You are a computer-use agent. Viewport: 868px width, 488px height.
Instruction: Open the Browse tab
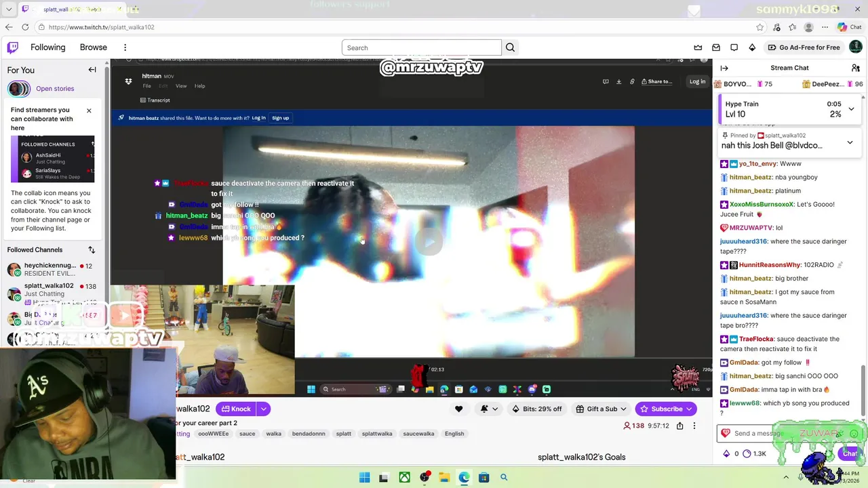coord(94,47)
